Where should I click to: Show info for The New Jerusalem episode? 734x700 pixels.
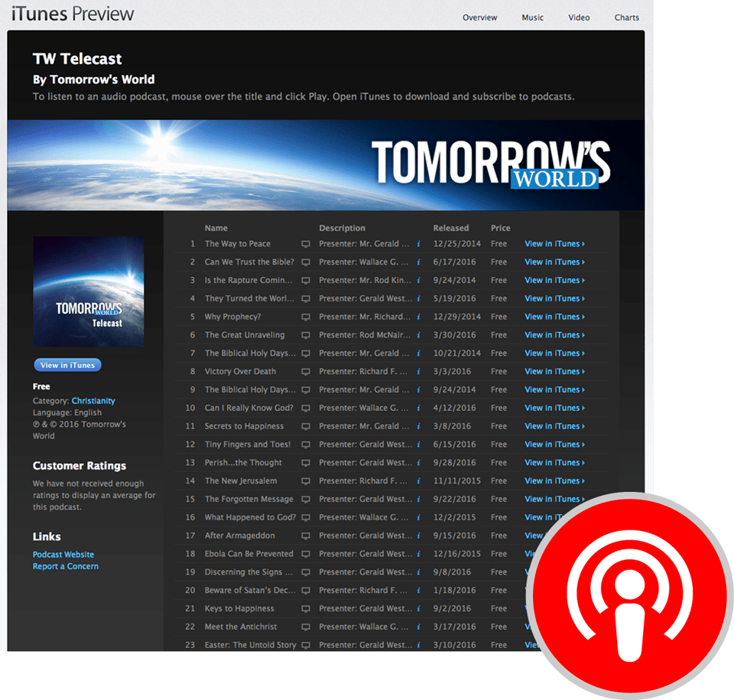[418, 481]
